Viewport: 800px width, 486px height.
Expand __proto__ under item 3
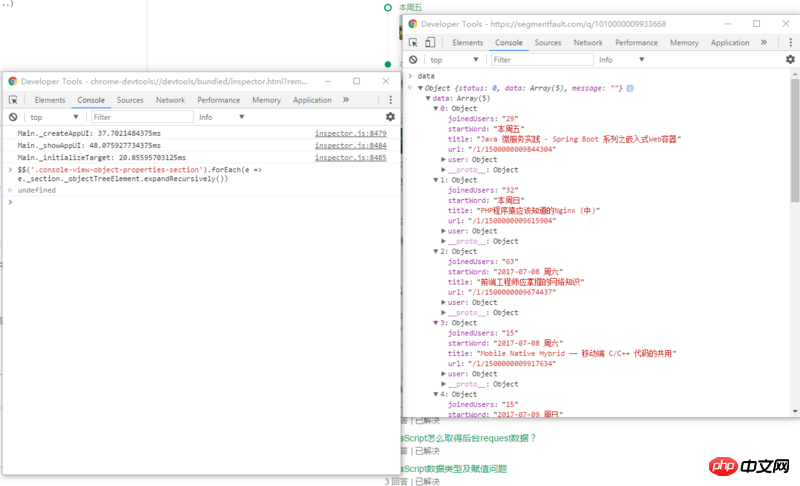pos(443,384)
